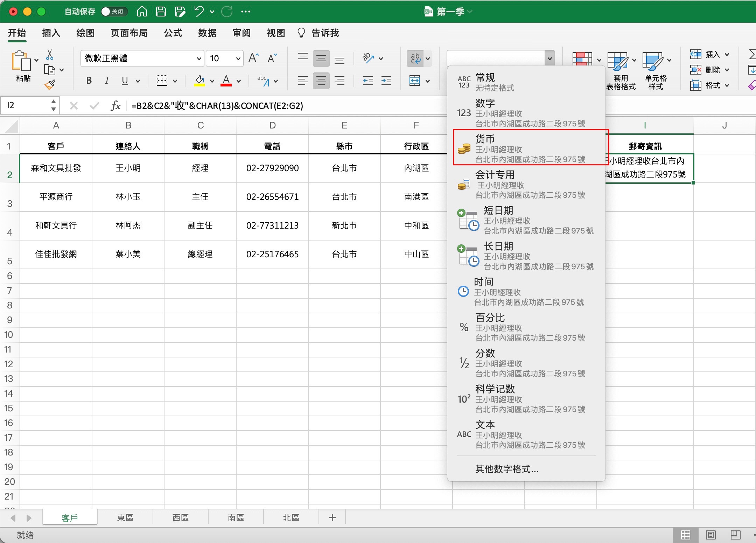Screen dimensions: 756x543
Task: Click 其他数字格式... option
Action: point(507,469)
